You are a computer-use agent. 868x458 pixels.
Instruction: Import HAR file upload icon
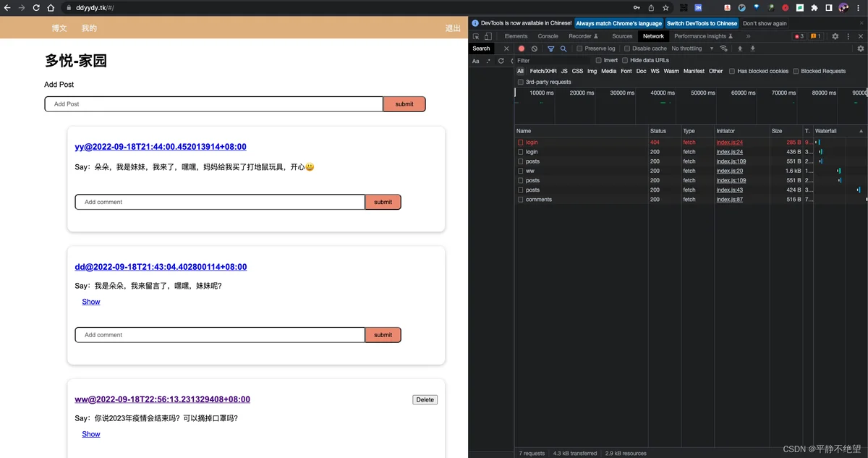740,48
